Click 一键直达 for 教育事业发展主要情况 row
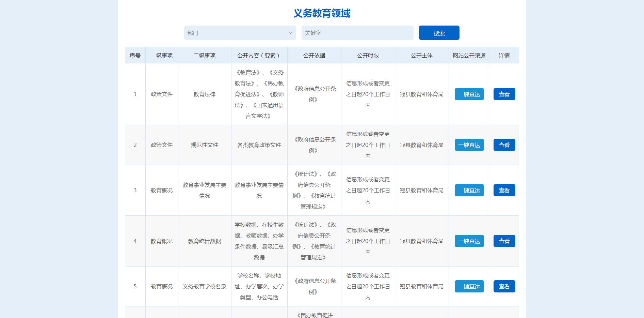644x318 pixels. click(x=469, y=190)
